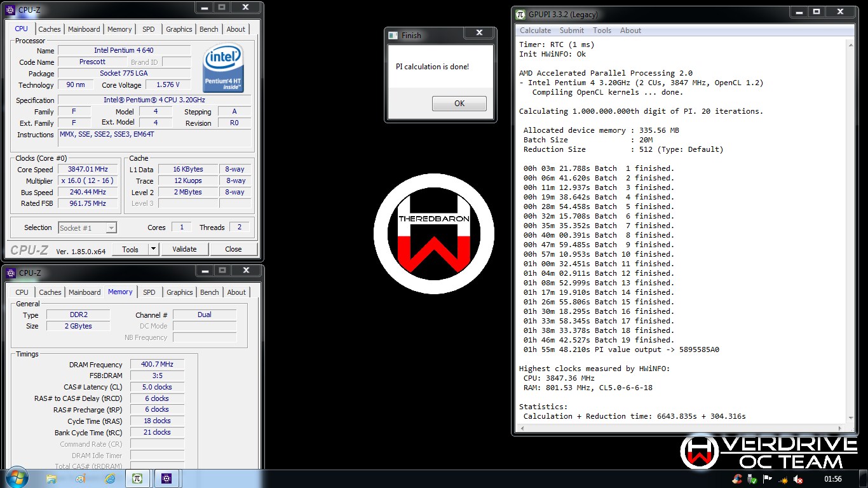Image resolution: width=868 pixels, height=488 pixels.
Task: Open Windows Explorer from the taskbar
Action: [x=51, y=479]
